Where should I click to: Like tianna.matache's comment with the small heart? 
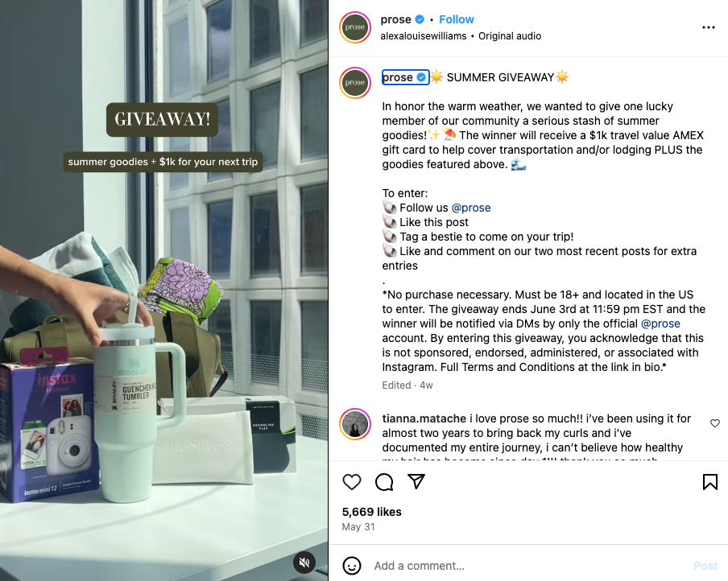point(715,423)
